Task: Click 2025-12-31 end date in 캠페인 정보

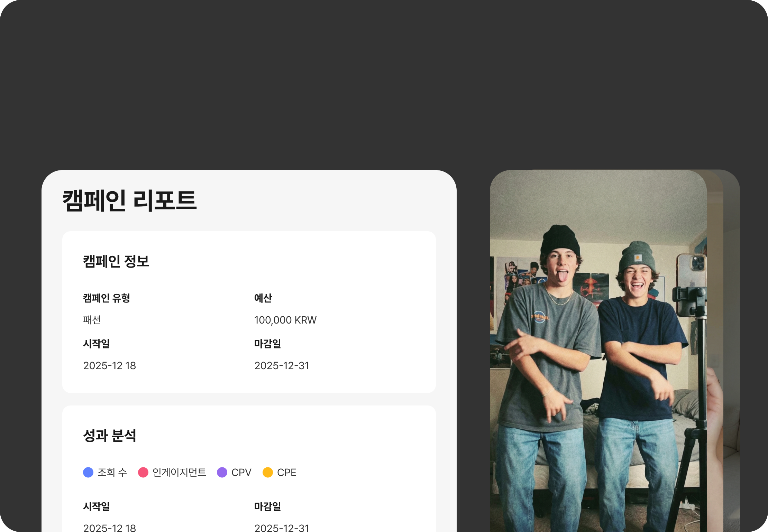Action: pyautogui.click(x=282, y=366)
